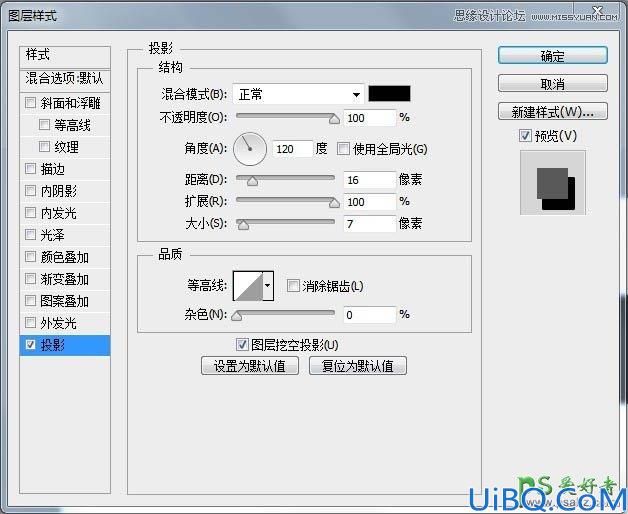Enable the 颜色叠加 checkbox
This screenshot has height=514, width=628.
[x=30, y=256]
